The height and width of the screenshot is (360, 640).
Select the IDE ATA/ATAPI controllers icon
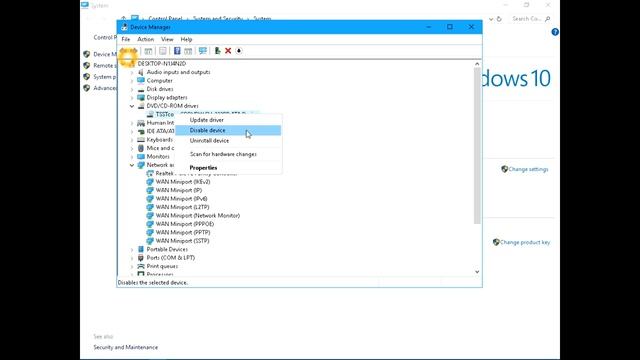pyautogui.click(x=141, y=131)
